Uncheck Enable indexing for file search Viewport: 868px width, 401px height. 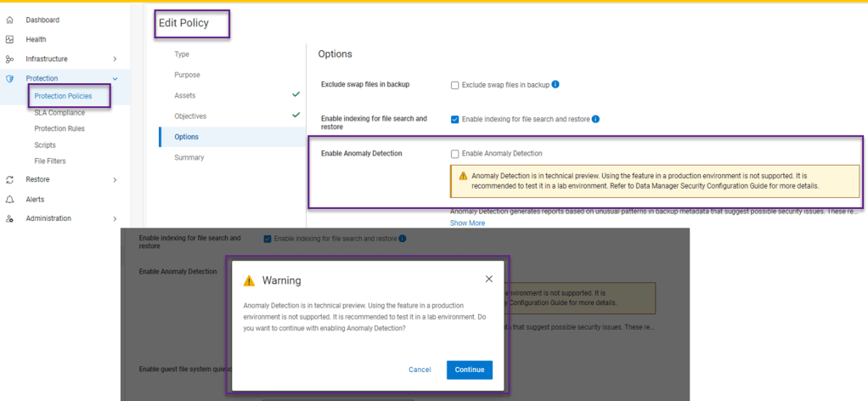click(x=455, y=119)
